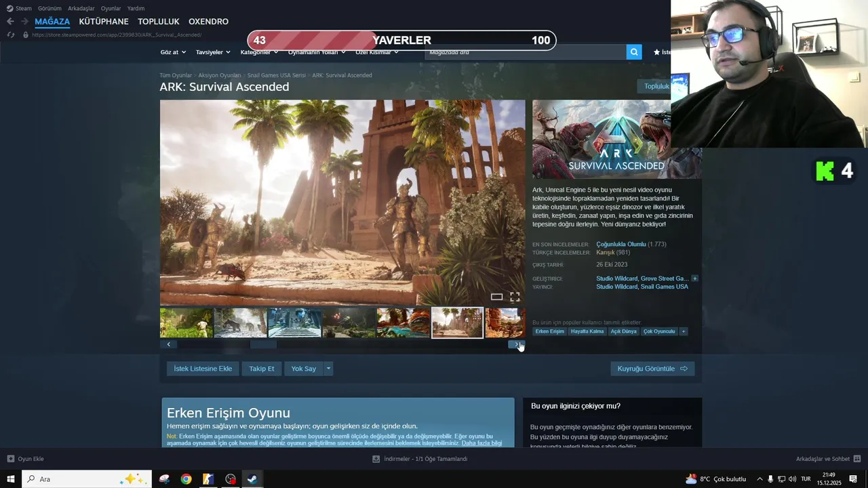
Task: Open the Oyunlar menu
Action: click(111, 8)
